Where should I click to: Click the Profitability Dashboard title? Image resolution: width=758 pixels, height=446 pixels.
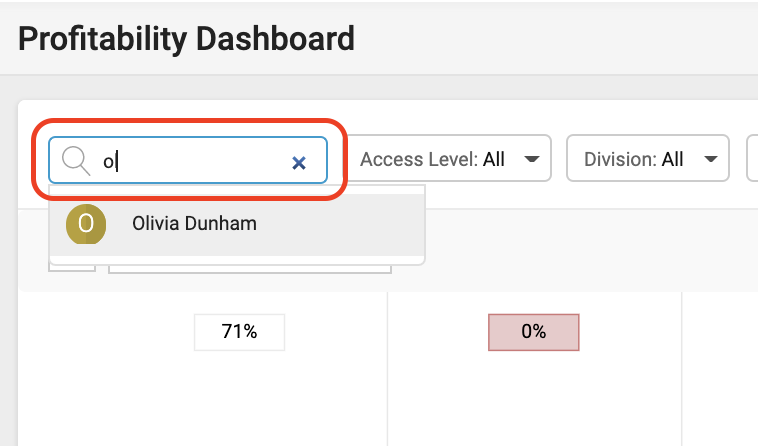(187, 39)
